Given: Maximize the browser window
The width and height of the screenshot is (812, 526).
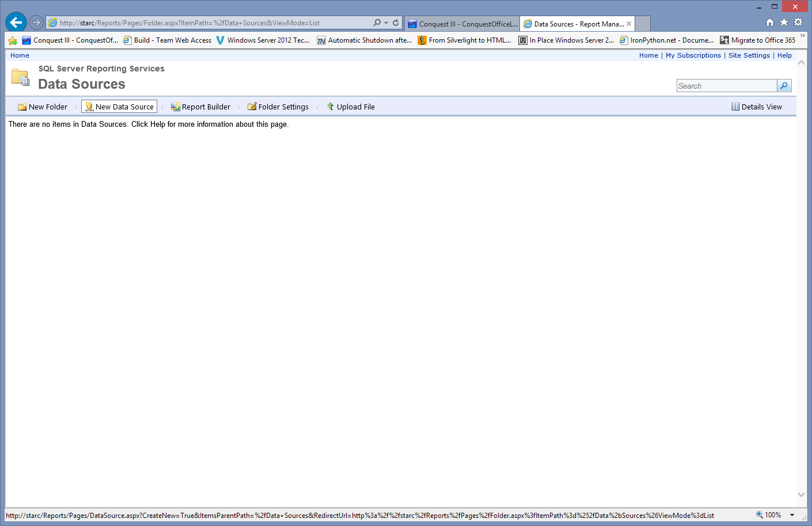Looking at the screenshot, I should [x=775, y=7].
